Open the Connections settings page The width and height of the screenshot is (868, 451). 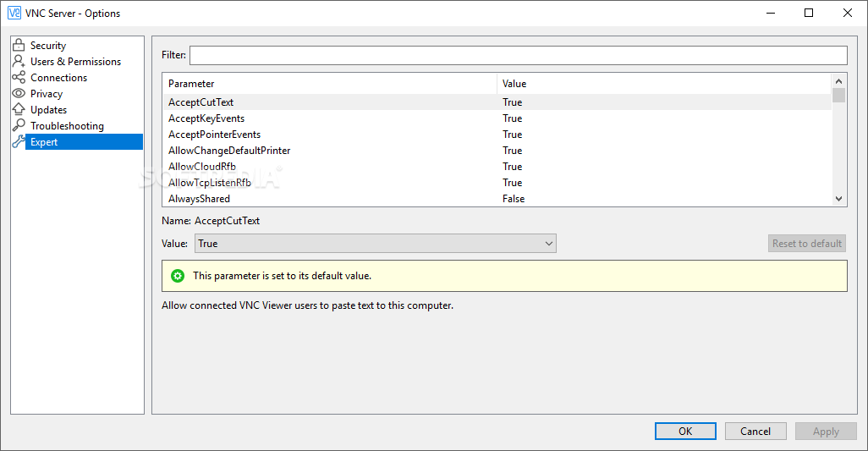tap(58, 78)
